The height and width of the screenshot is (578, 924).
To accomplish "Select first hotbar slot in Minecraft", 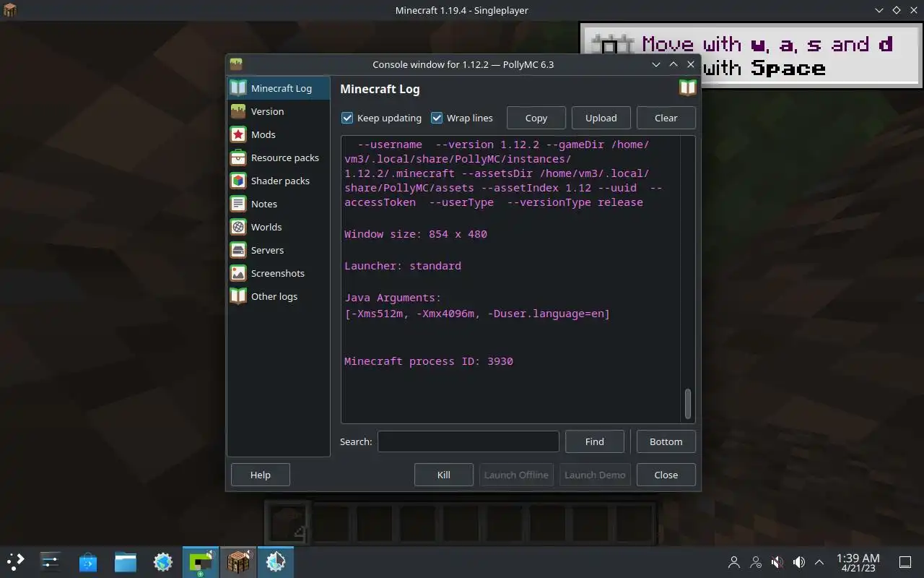I will (x=287, y=523).
